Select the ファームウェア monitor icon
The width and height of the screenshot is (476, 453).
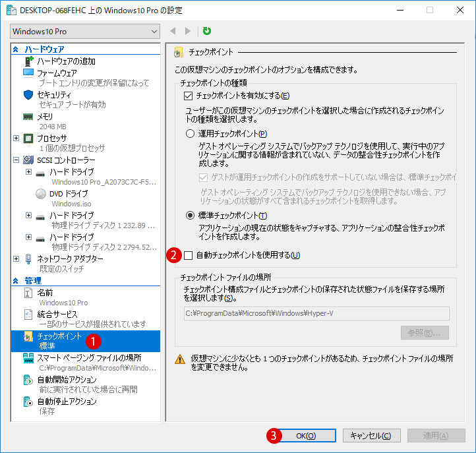pyautogui.click(x=28, y=73)
